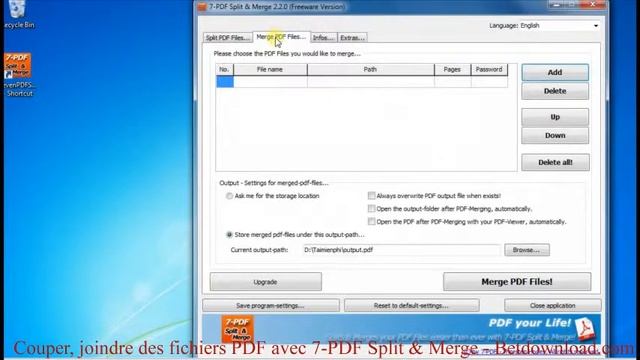Viewport: 640px width, 360px height.
Task: Enable Open the PDF after PDF-Merging
Action: pos(371,222)
